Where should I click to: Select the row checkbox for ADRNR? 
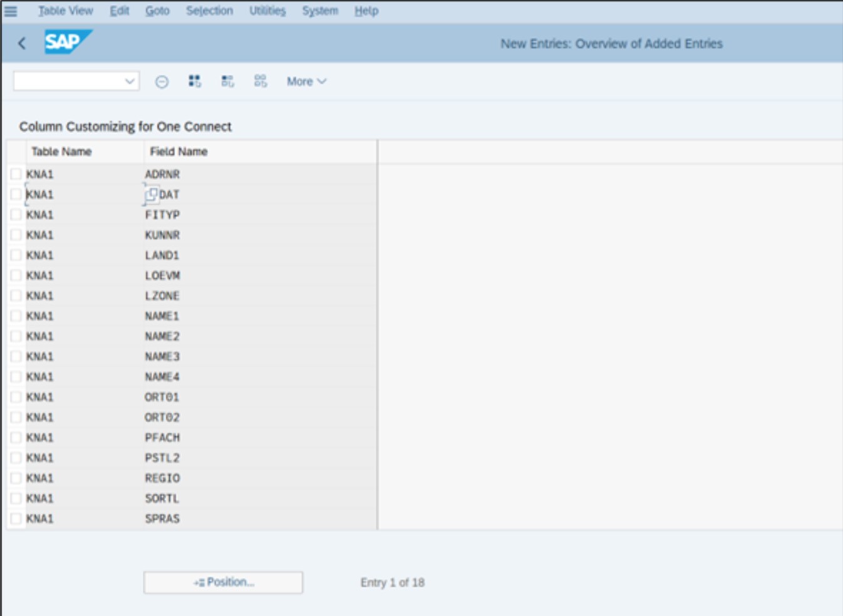tap(16, 174)
